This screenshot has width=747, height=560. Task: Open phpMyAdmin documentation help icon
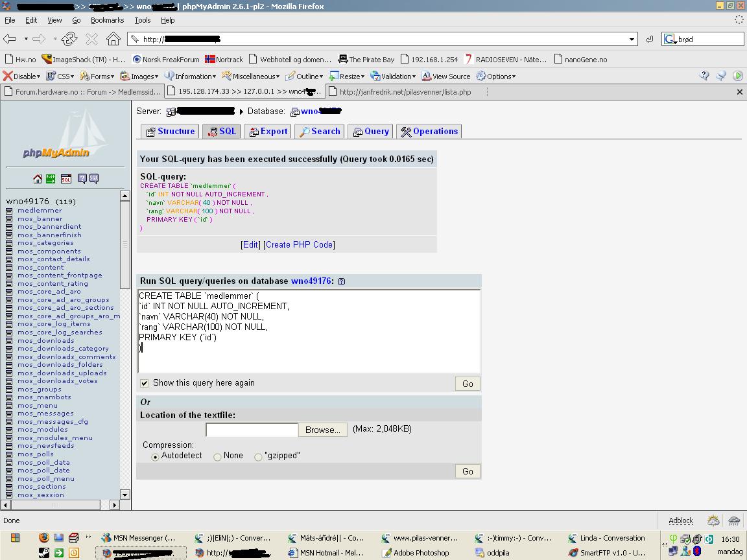[x=82, y=179]
